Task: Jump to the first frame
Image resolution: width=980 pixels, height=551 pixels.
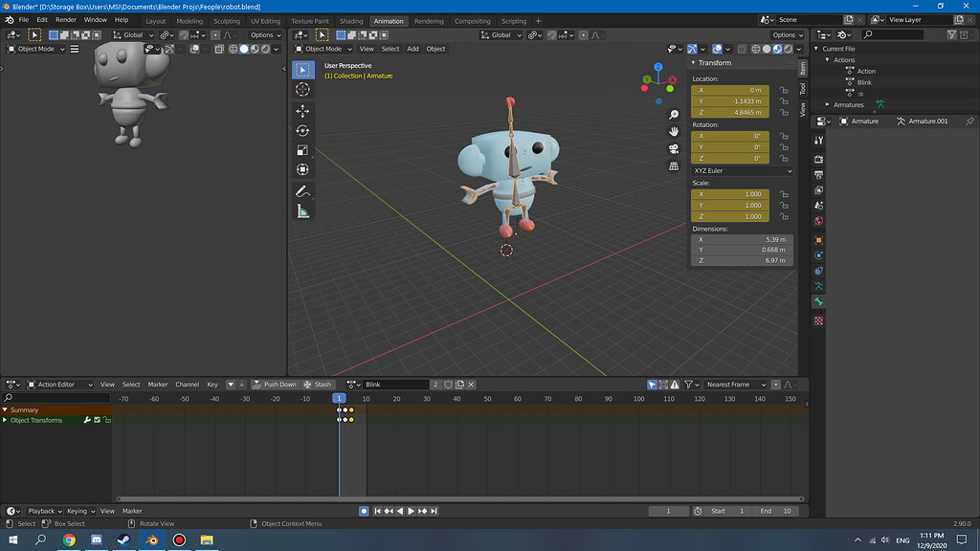Action: (377, 511)
